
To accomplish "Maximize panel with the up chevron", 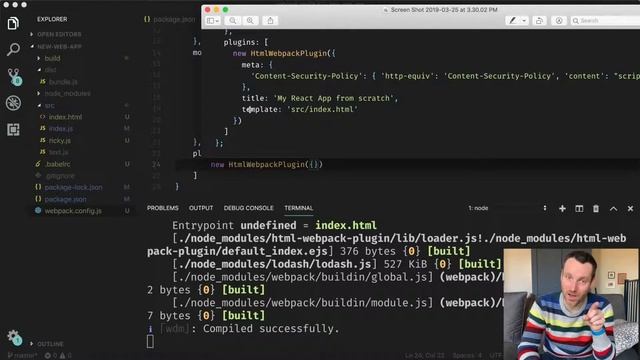I will point(613,209).
